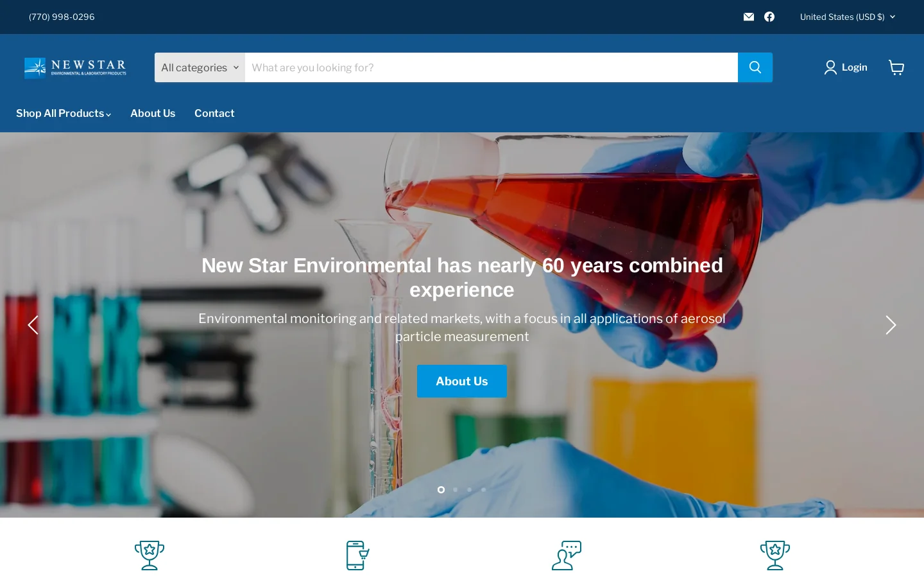Click the first trophy icon

[150, 556]
